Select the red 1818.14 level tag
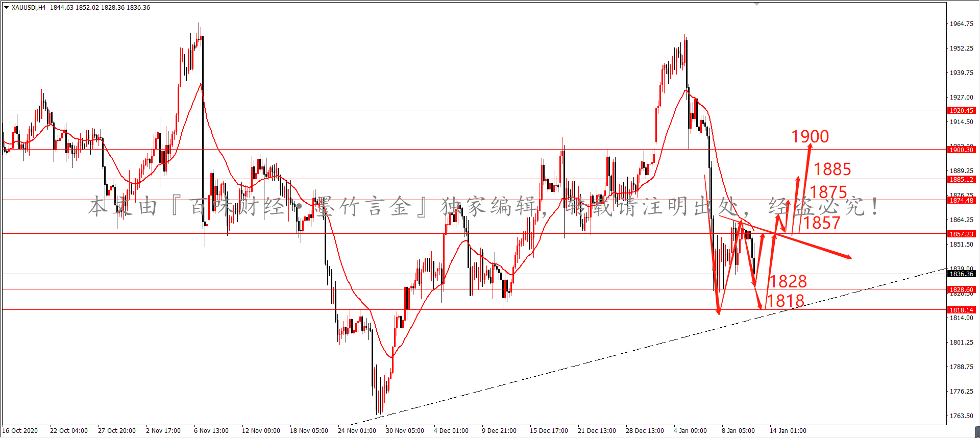 click(962, 310)
